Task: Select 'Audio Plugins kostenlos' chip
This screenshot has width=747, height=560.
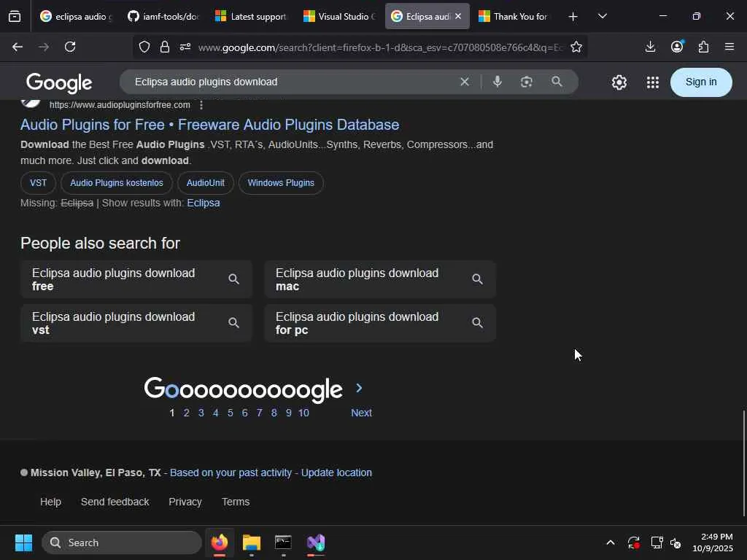Action: [117, 183]
